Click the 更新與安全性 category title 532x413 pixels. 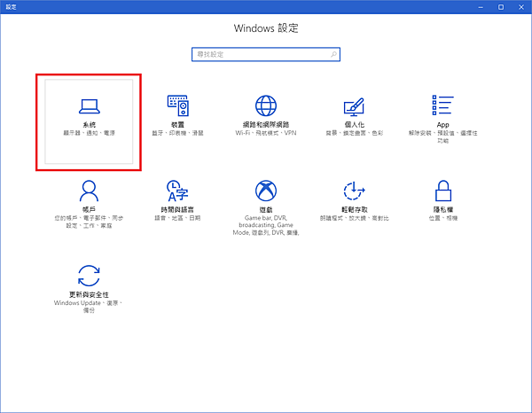tap(89, 294)
